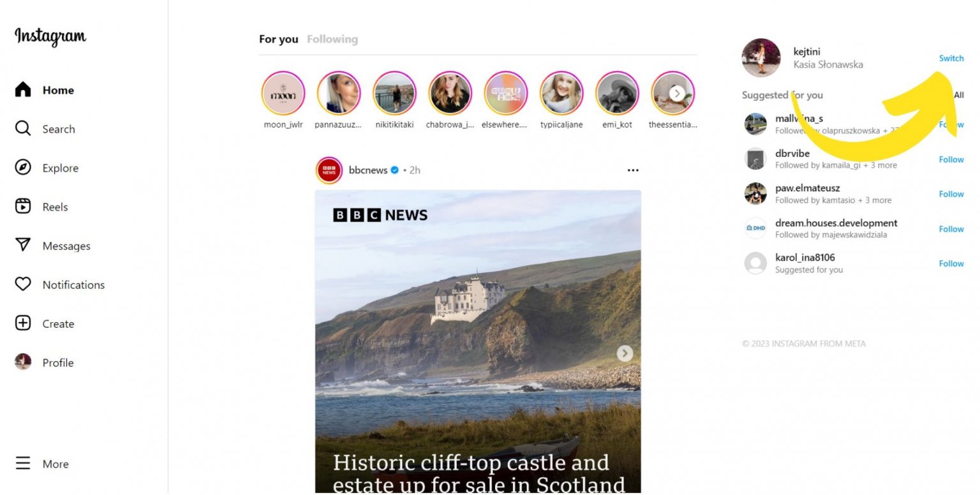View moon_jwlr story
The width and height of the screenshot is (980, 495).
(x=283, y=93)
